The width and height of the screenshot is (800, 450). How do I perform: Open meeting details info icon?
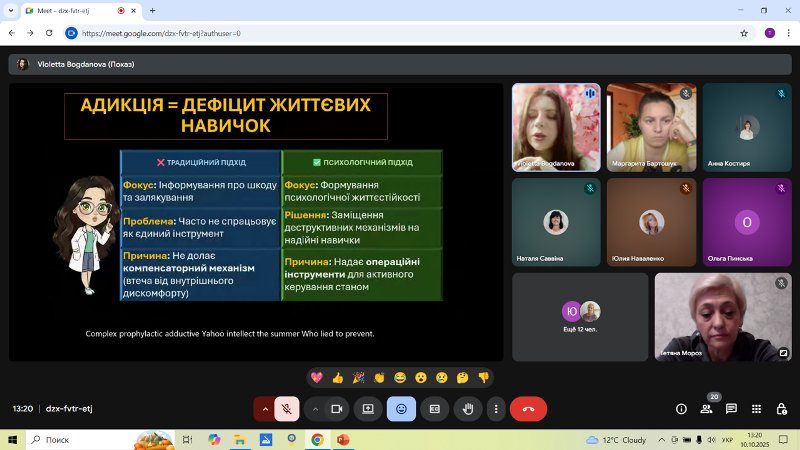click(x=681, y=408)
